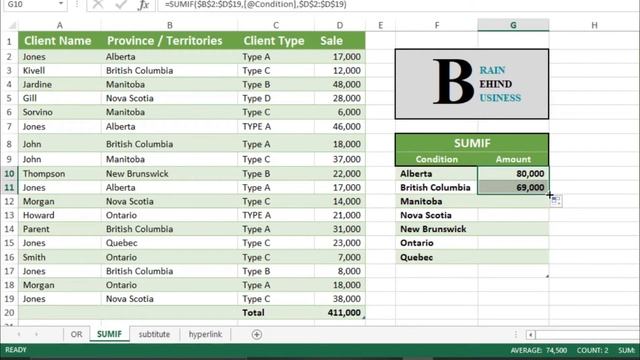Click the formula bar SUMIF formula
Viewport: 640px width, 360px height.
coord(256,4)
